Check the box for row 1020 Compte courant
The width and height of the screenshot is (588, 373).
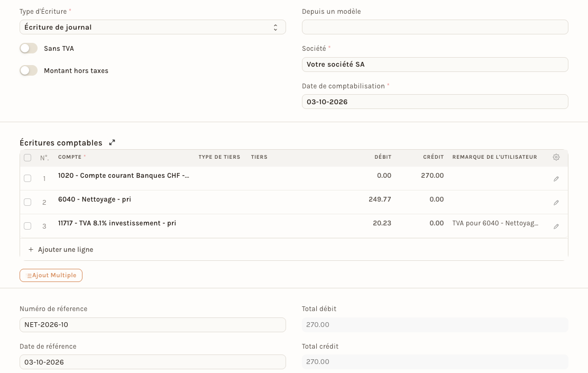(x=27, y=178)
